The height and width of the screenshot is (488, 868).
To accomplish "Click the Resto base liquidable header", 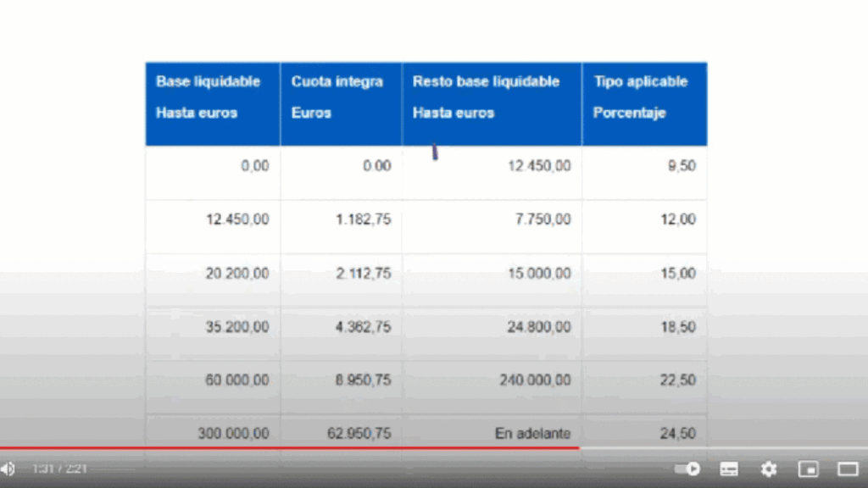I will pyautogui.click(x=492, y=104).
